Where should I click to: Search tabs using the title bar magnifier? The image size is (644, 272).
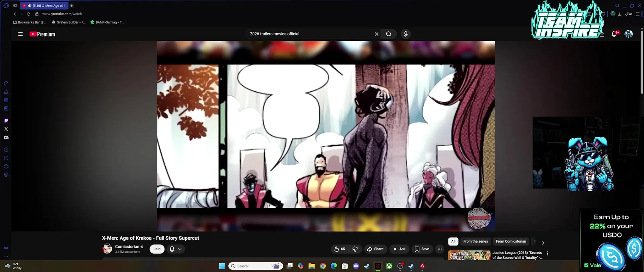[617, 6]
